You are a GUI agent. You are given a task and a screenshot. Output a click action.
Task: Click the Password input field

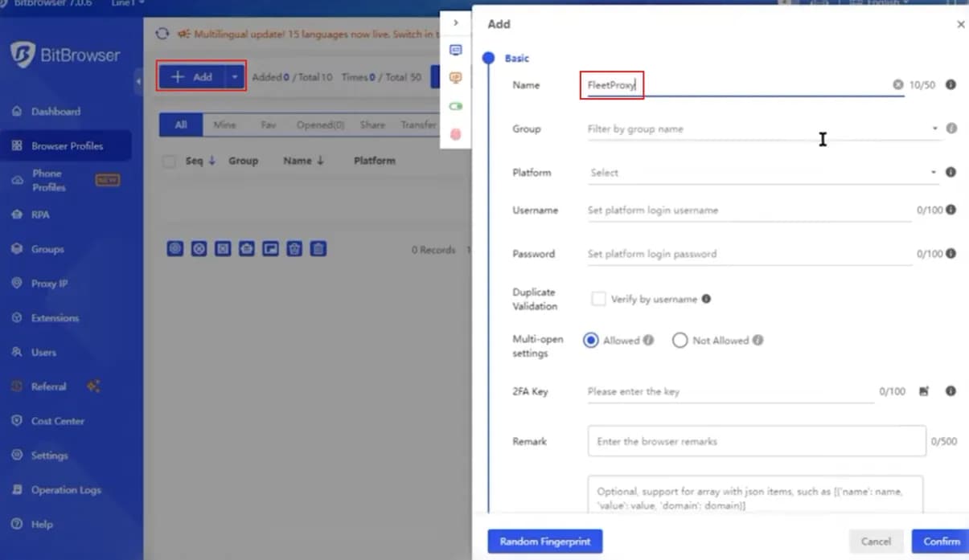pos(748,254)
